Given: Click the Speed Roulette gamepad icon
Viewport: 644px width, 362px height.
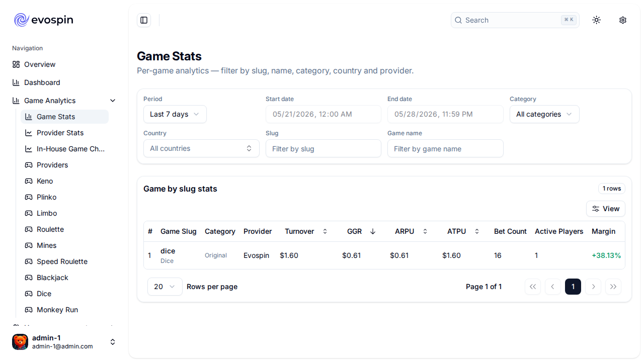Looking at the screenshot, I should coord(29,261).
